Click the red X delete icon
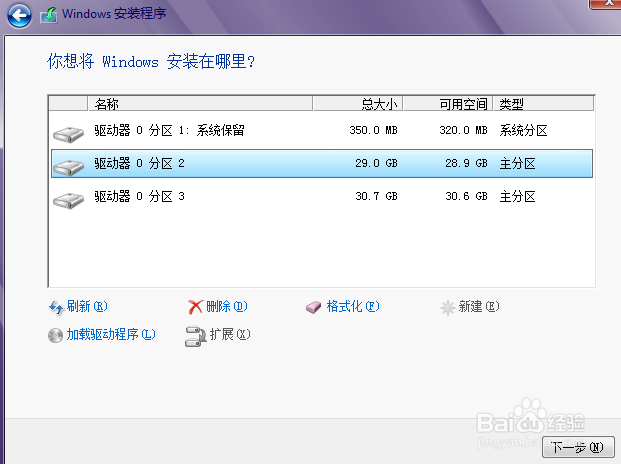 195,307
